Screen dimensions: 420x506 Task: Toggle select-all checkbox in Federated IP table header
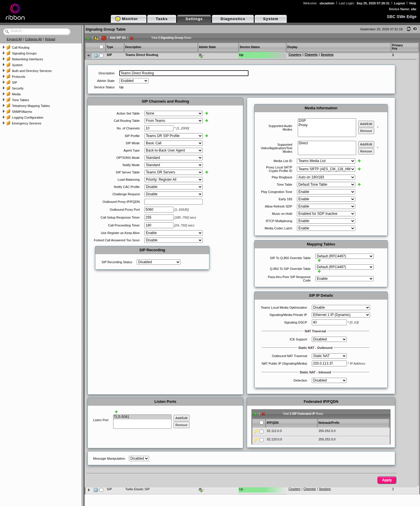(x=261, y=422)
